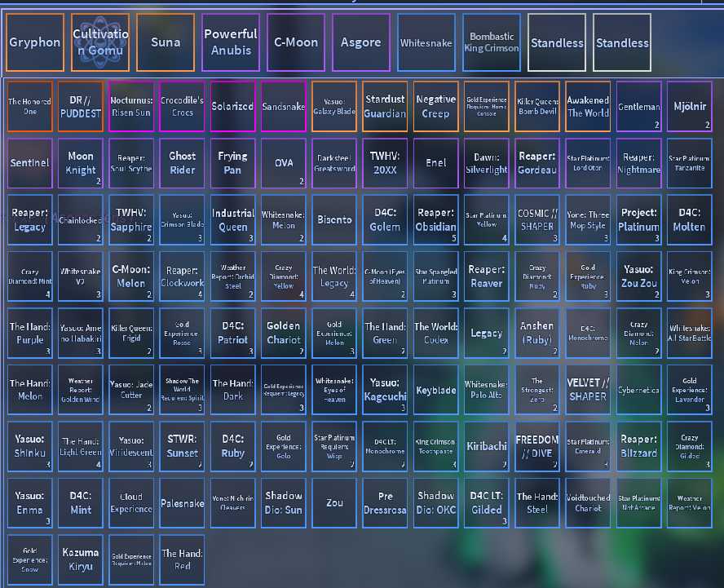
Task: Click the Kazuma Kiryu item
Action: click(x=81, y=559)
